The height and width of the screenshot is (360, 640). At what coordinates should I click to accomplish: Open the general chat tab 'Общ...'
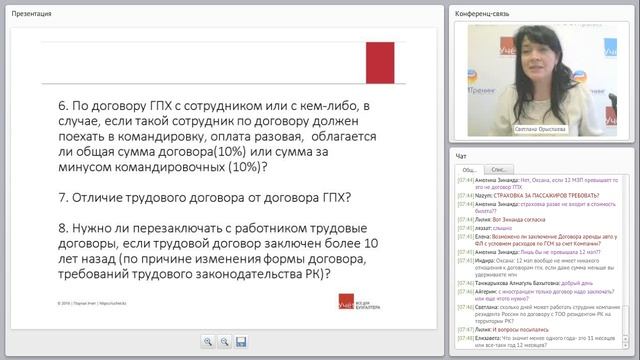coord(469,170)
